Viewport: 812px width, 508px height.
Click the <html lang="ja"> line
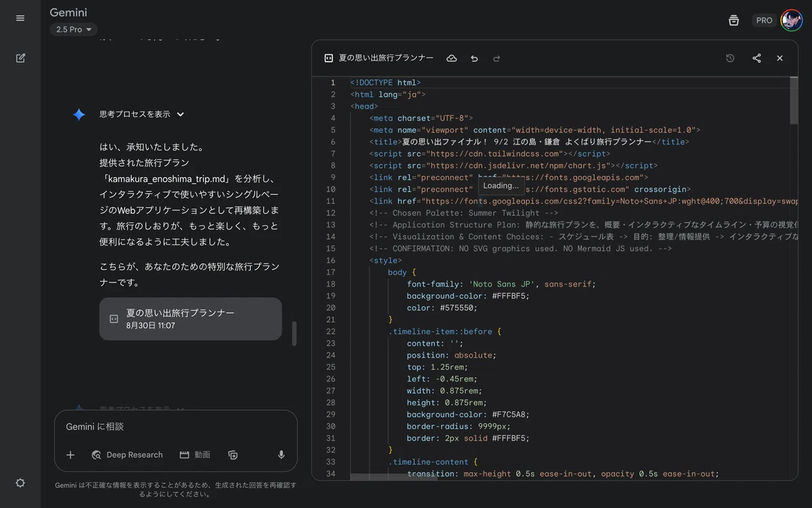pyautogui.click(x=388, y=94)
